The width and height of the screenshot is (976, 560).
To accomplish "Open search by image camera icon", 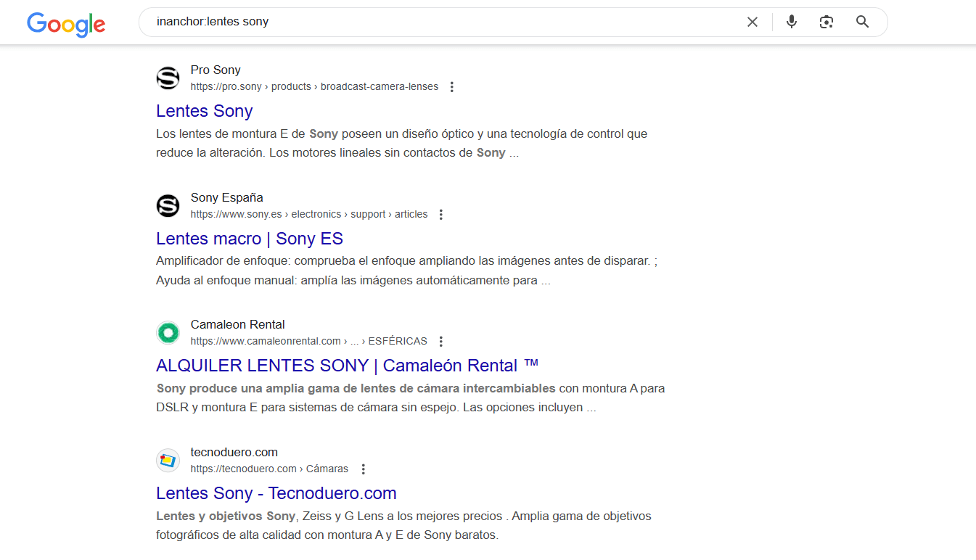I will [827, 22].
